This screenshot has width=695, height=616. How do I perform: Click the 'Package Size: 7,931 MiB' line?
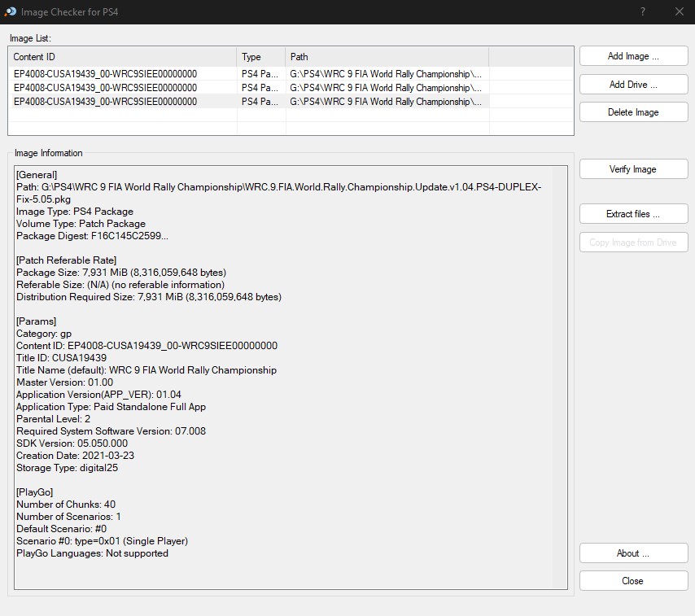tap(121, 273)
